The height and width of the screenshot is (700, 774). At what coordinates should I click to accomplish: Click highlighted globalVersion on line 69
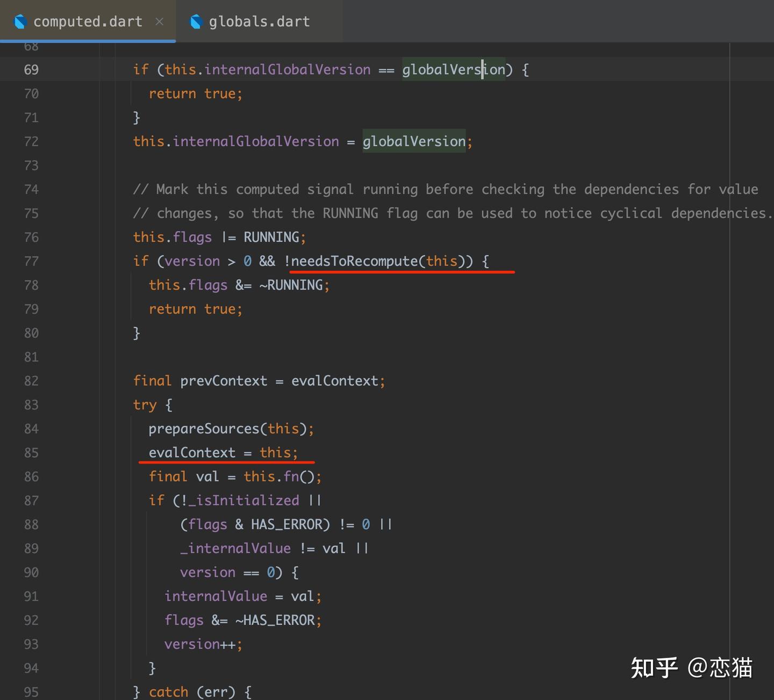pos(454,70)
